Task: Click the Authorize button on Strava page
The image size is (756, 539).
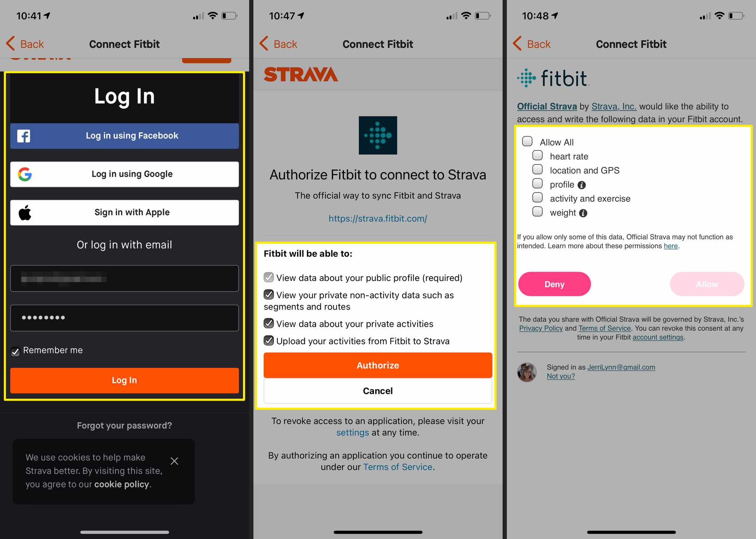Action: point(378,365)
